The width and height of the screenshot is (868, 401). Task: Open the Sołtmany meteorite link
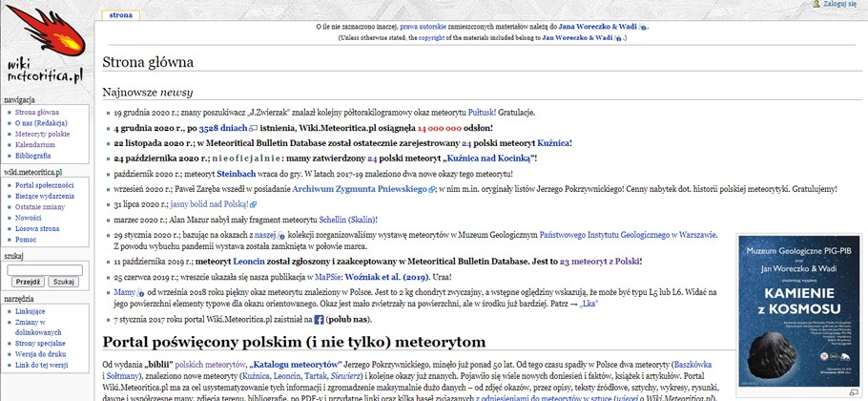click(x=121, y=375)
